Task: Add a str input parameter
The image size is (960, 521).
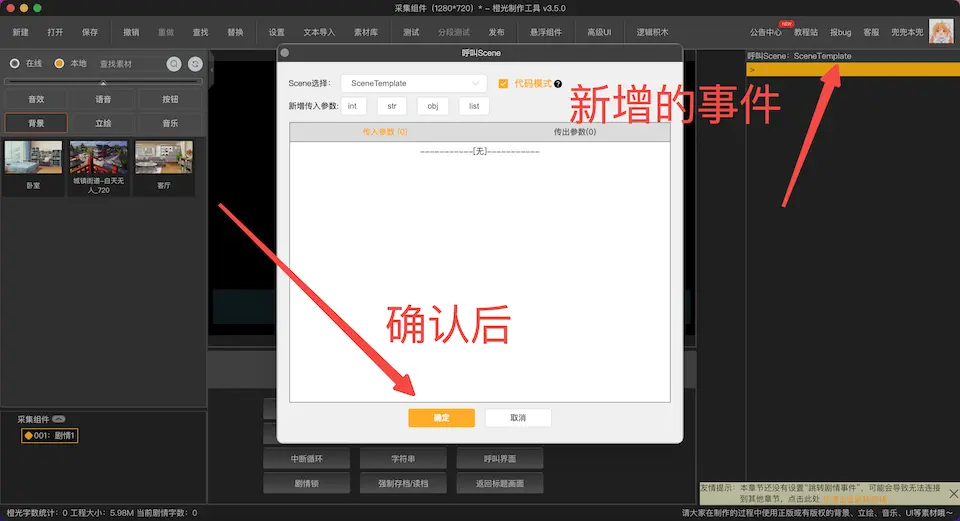Action: point(392,106)
